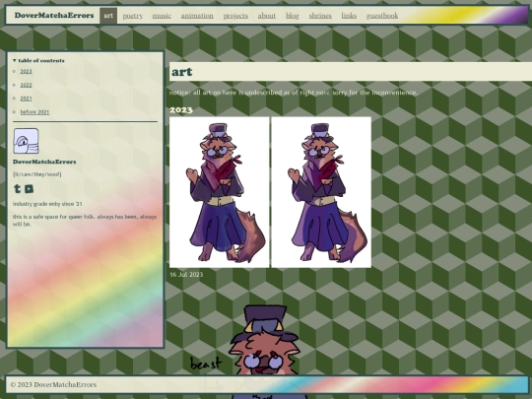This screenshot has width=532, height=399.
Task: Click the undescribed art notice text
Action: 294,93
